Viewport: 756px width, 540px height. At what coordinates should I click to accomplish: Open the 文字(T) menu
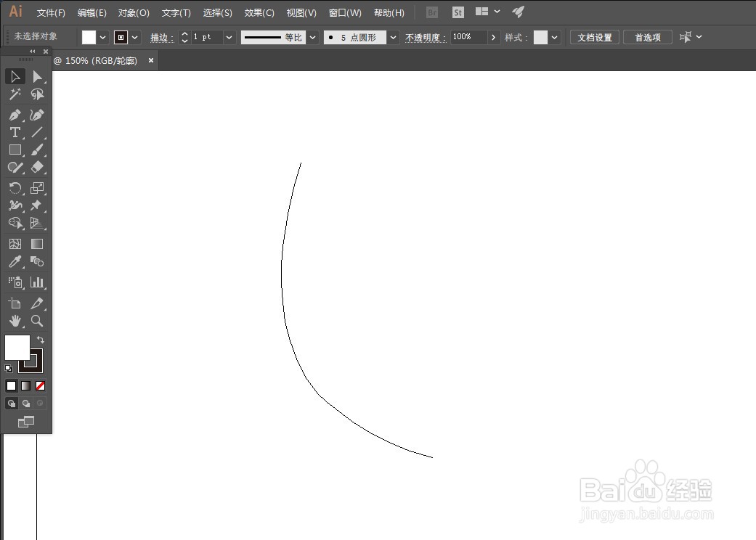pyautogui.click(x=176, y=13)
